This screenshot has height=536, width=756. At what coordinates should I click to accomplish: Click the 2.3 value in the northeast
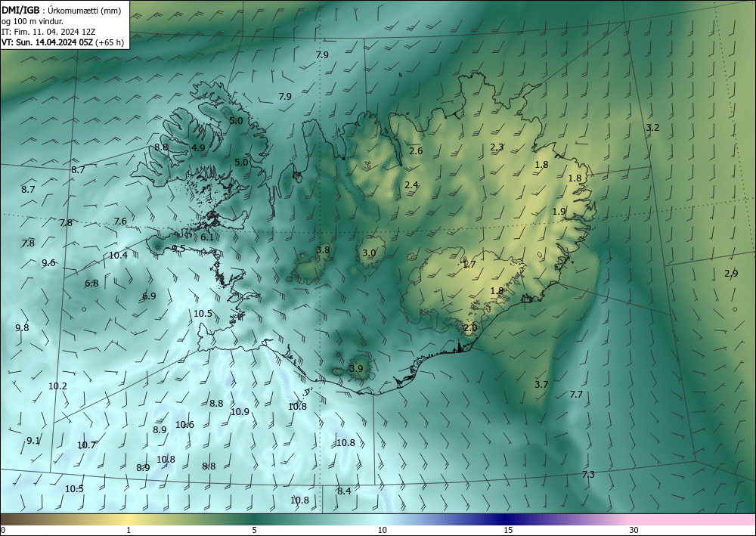coord(497,147)
